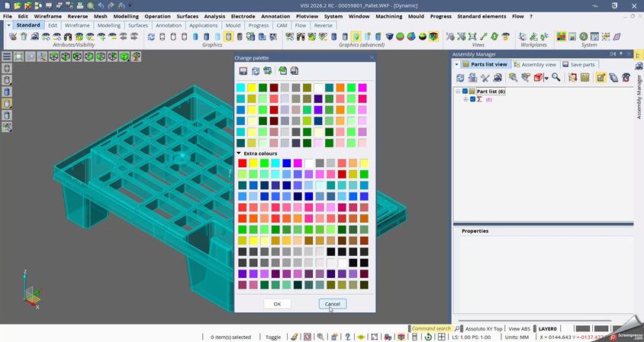Screen dimensions: 644x342
Task: Click the solid green cube view icon
Action: point(124,56)
